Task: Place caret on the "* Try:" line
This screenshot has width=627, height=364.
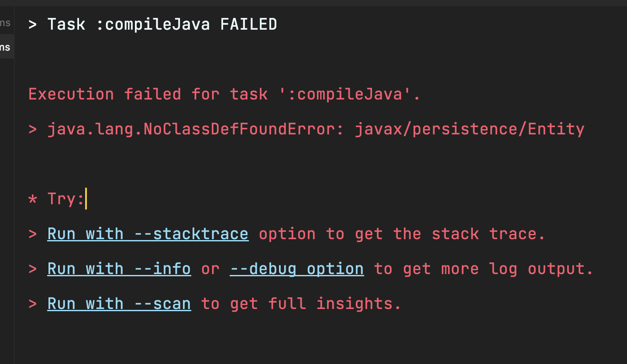Action: [x=65, y=199]
